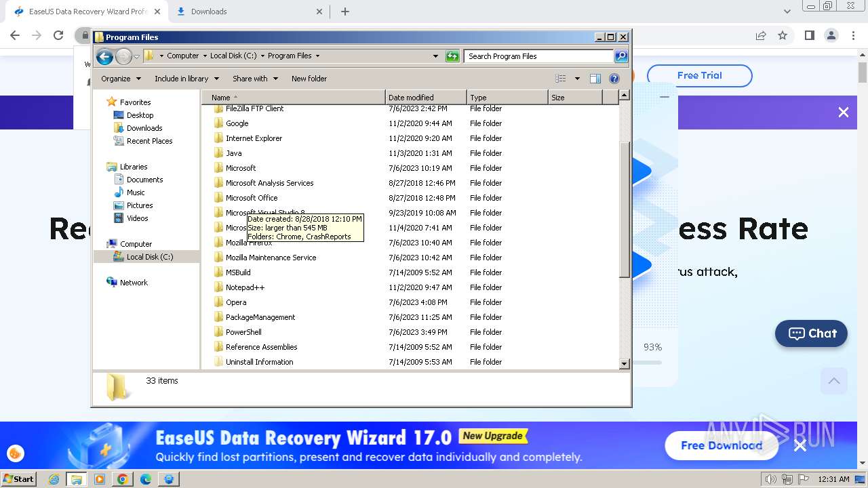
Task: Open the Include in library menu
Action: tap(186, 79)
